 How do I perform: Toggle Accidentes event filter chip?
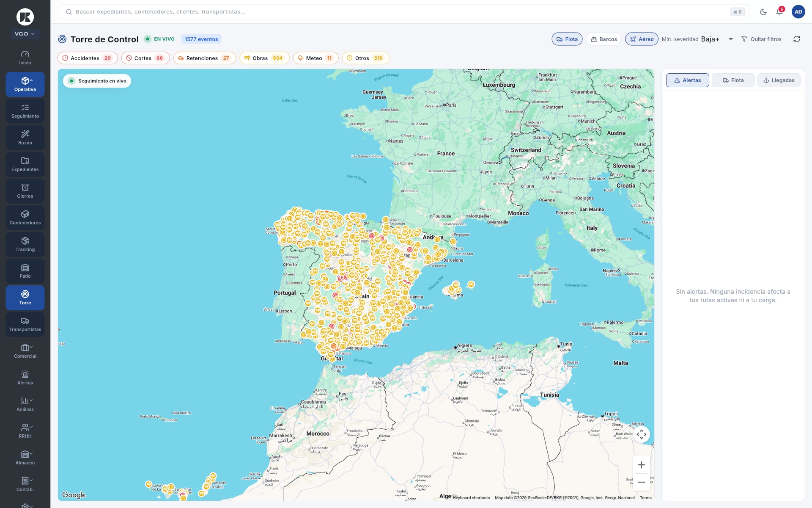point(88,58)
